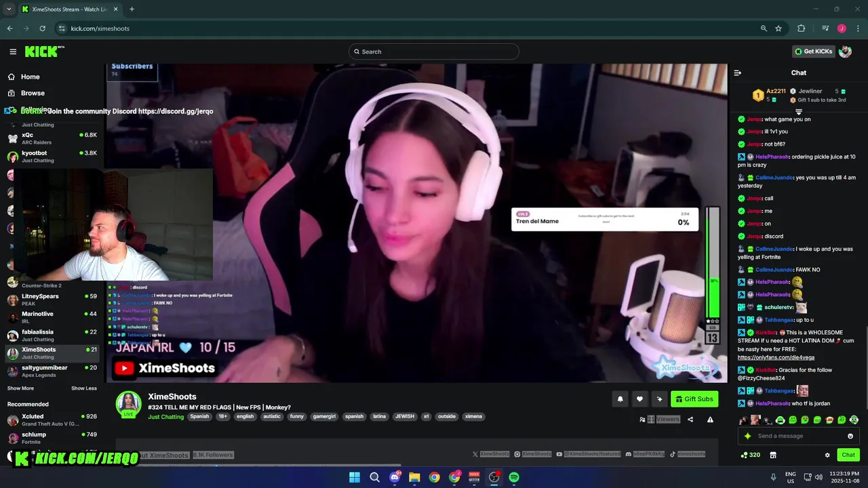
Task: Click the Send a message field
Action: [799, 436]
